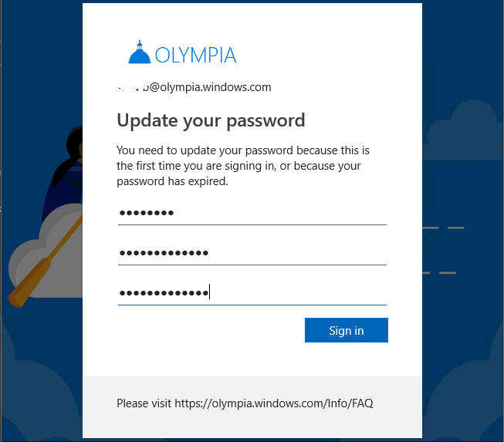Click the upper dashed line on the right
Viewport: 504px width, 442px height.
pyautogui.click(x=445, y=228)
